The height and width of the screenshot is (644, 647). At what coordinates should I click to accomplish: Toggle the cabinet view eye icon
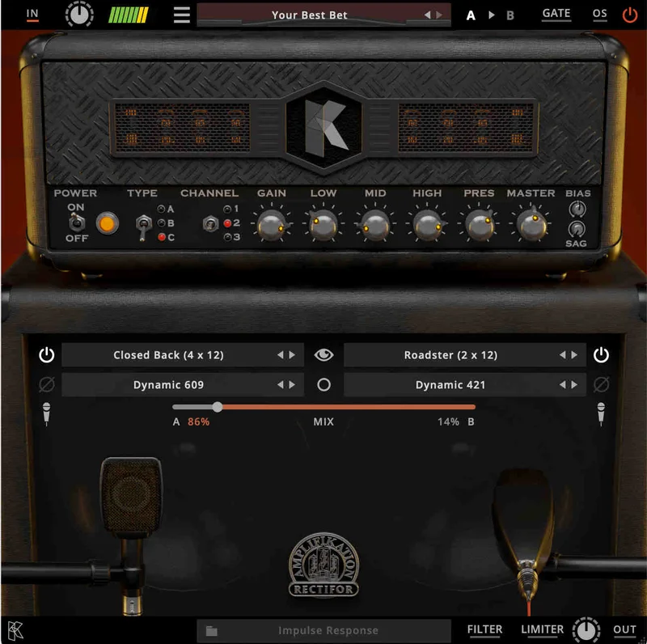tap(323, 354)
